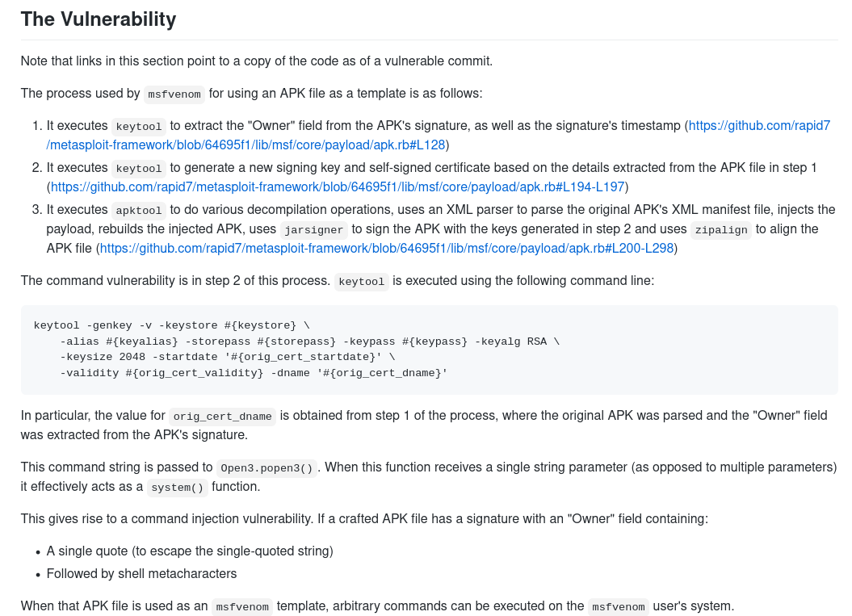Screen dimensions: 852x616
Task: Click inside the keytool -genkey code block
Action: [430, 350]
